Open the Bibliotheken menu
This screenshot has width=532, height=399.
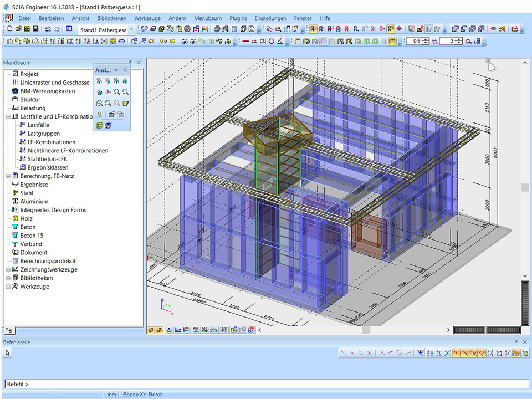111,18
